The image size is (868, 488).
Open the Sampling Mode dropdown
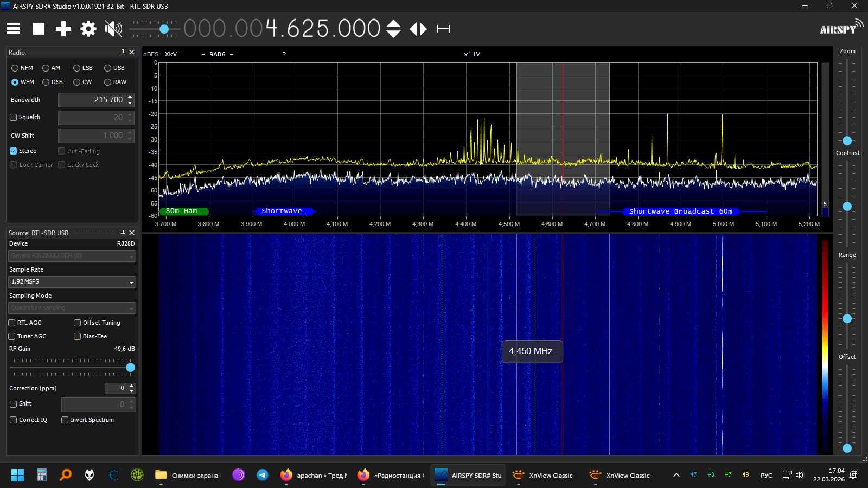pyautogui.click(x=72, y=308)
